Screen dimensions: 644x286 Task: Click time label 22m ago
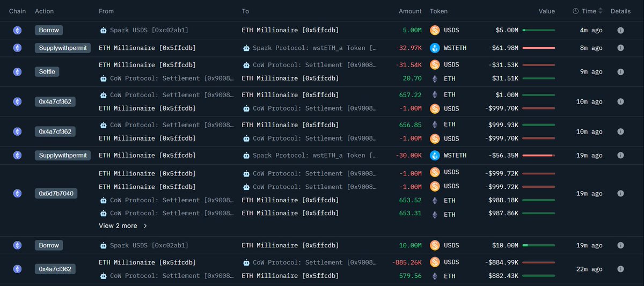pyautogui.click(x=589, y=269)
